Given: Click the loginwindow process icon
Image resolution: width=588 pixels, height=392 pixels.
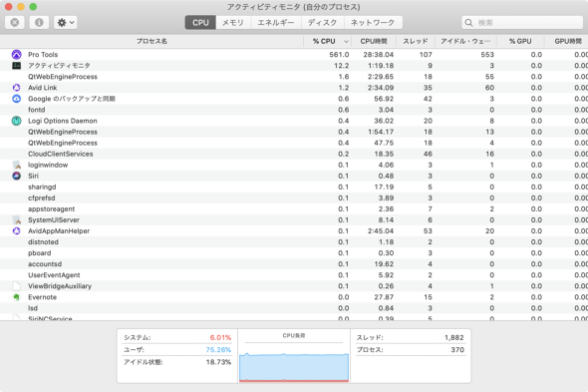Looking at the screenshot, I should (17, 165).
